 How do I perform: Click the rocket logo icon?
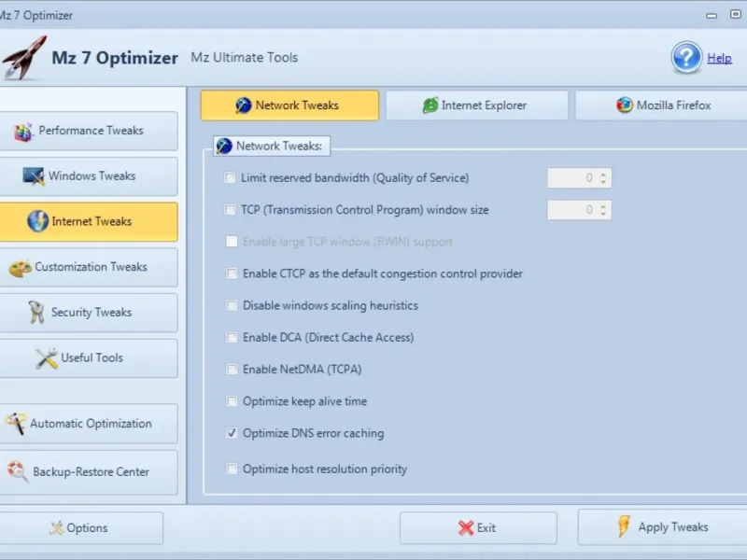(24, 58)
